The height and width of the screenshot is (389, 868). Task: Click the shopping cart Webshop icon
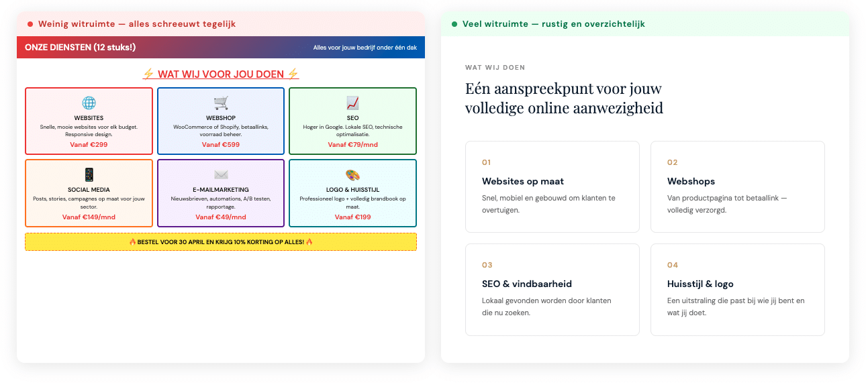pyautogui.click(x=221, y=103)
